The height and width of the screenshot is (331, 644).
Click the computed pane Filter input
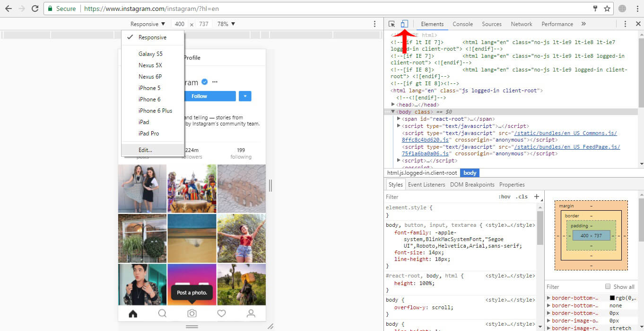click(574, 286)
